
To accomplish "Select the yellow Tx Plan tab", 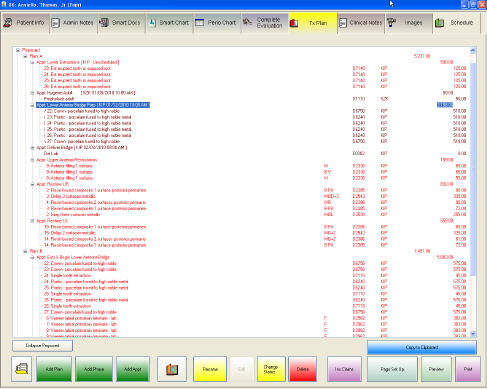I will (313, 23).
